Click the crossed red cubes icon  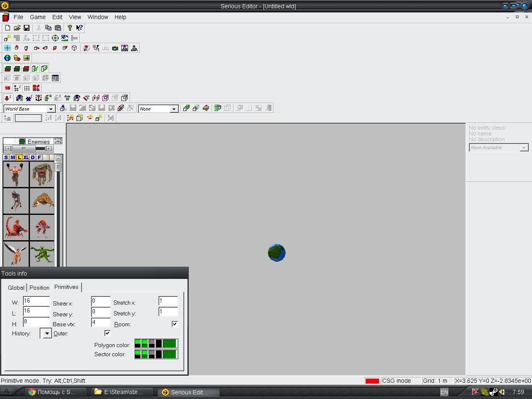pos(121,108)
